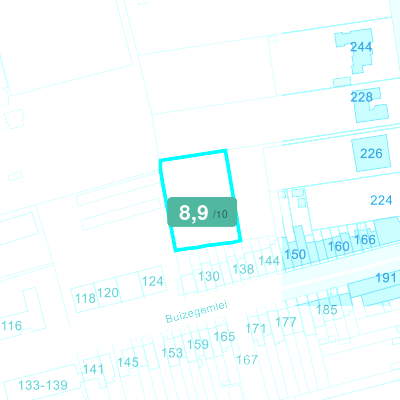The width and height of the screenshot is (400, 400).
Task: Click house number 141
Action: tap(93, 369)
